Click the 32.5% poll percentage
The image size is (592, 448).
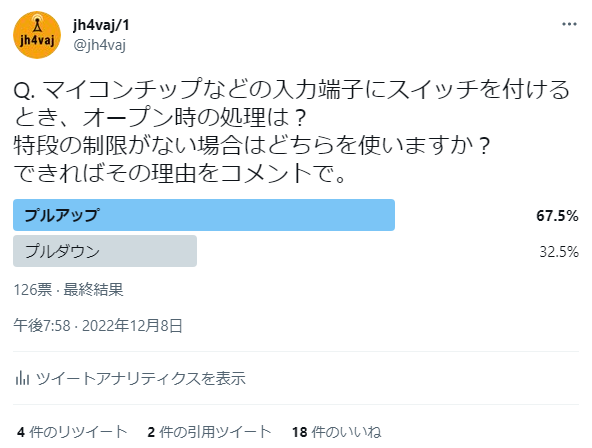coord(559,251)
